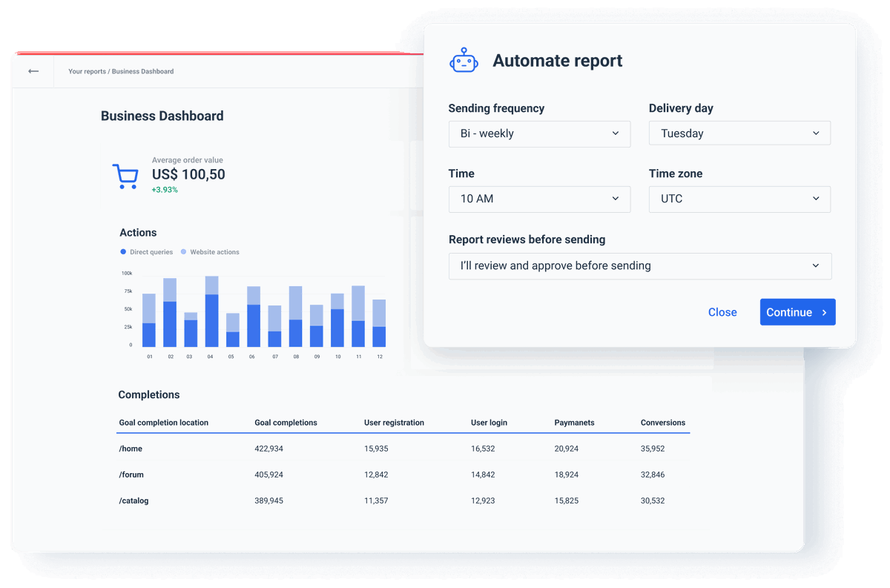The height and width of the screenshot is (588, 890).
Task: Click the +3.93% growth indicator
Action: [164, 190]
